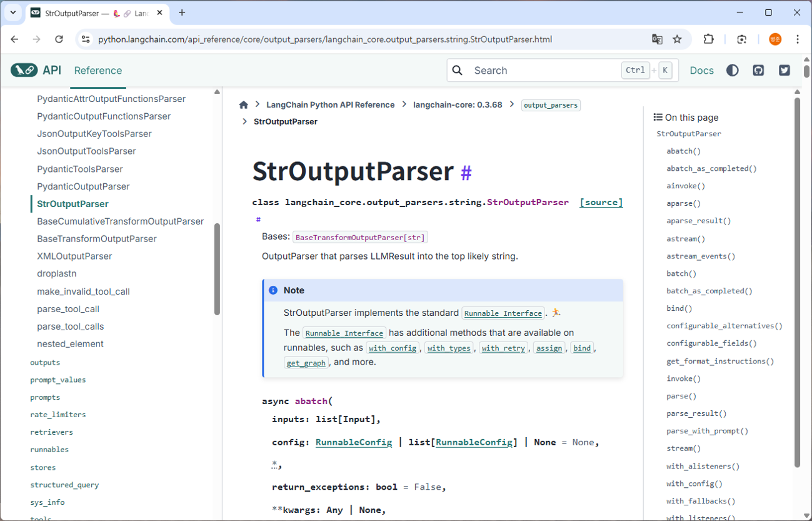Click the address bar URL
The width and height of the screenshot is (812, 521).
(325, 39)
